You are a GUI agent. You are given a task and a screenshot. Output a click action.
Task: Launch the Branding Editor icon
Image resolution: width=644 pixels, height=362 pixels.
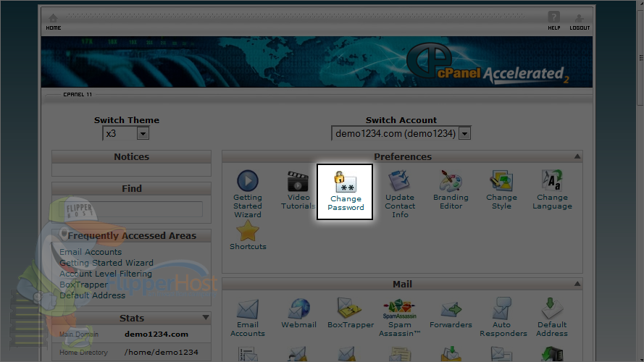coord(451,181)
